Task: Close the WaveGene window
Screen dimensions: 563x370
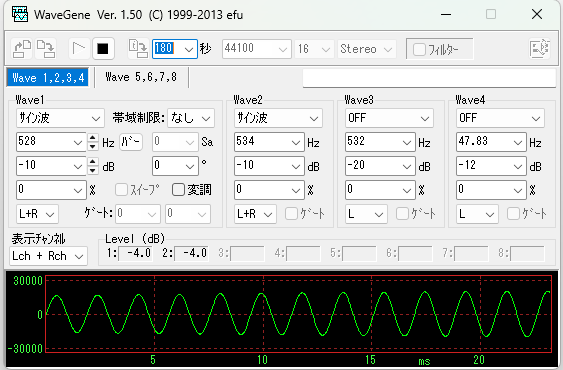Action: coord(537,14)
